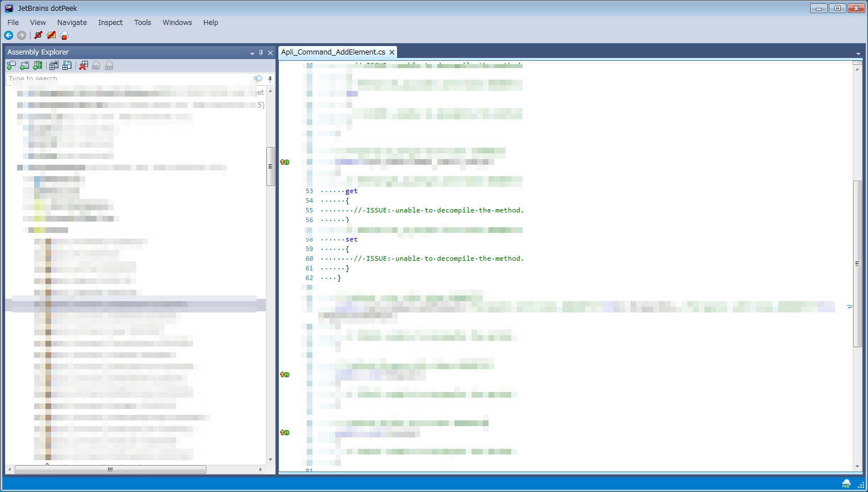Clear assembly list with red X icon
The width and height of the screenshot is (868, 492).
click(x=84, y=65)
